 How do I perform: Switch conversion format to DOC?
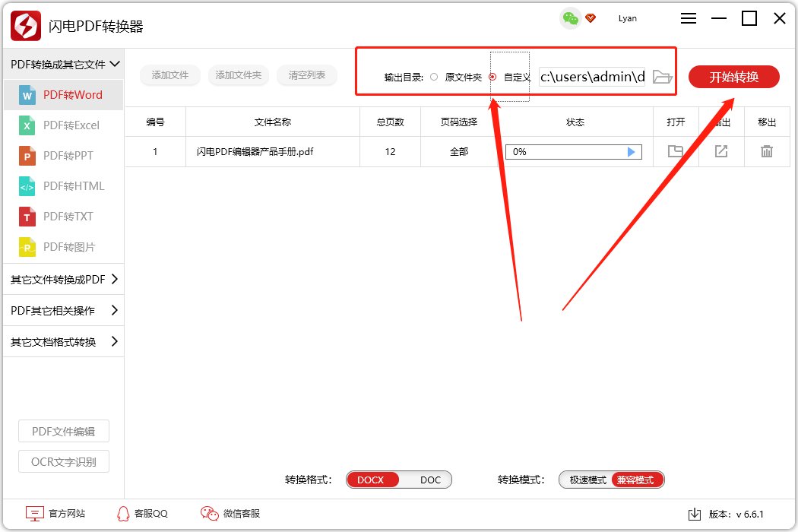430,480
